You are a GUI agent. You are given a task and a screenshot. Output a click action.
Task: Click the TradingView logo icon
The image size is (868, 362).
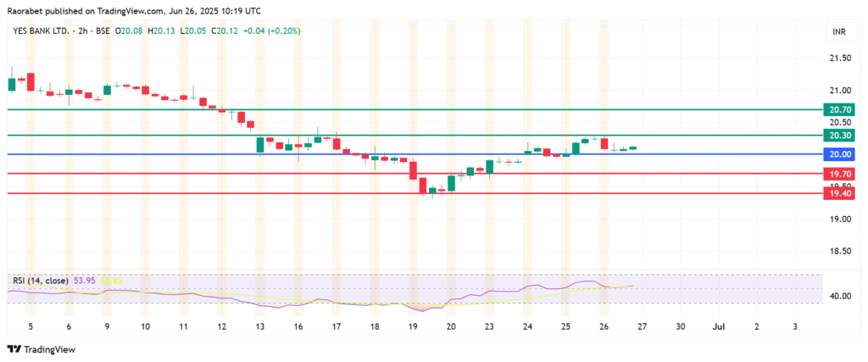pyautogui.click(x=13, y=348)
